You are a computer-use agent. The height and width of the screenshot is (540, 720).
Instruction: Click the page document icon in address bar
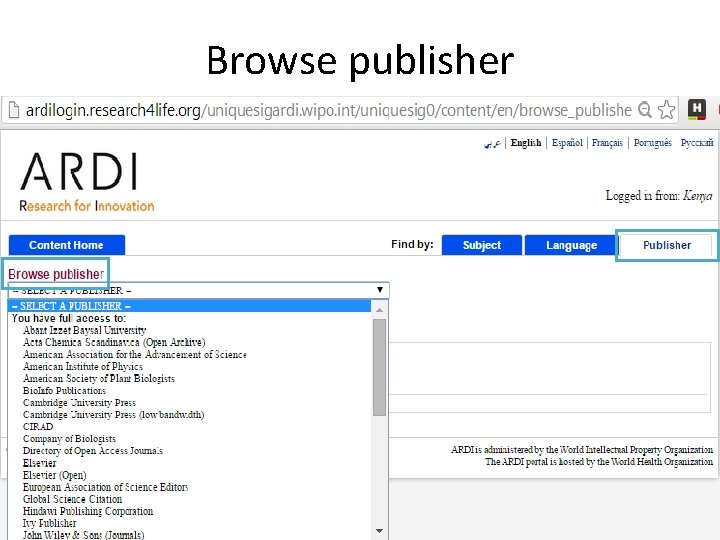(14, 110)
